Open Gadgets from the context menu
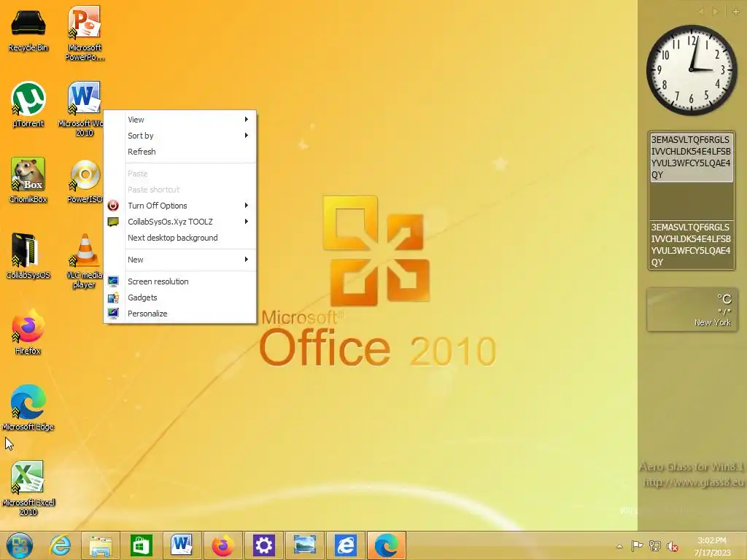 (180, 297)
